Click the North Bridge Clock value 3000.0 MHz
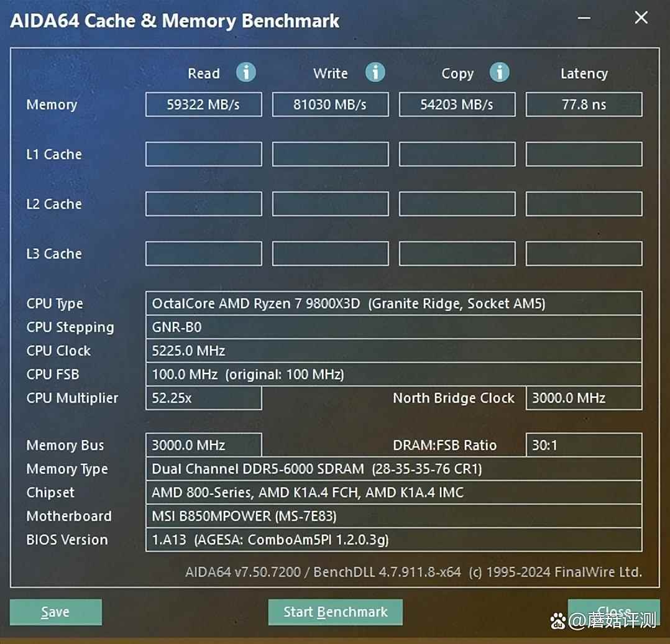 (584, 398)
